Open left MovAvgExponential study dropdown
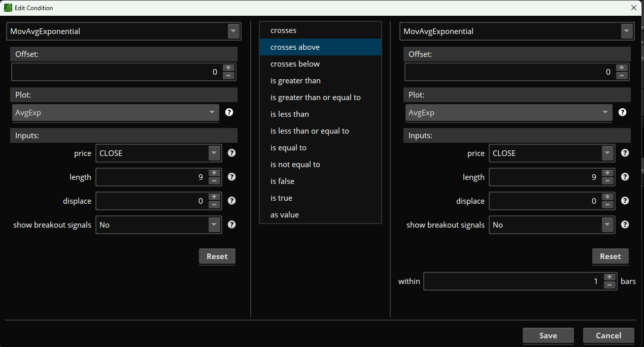The height and width of the screenshot is (347, 644). coord(233,31)
